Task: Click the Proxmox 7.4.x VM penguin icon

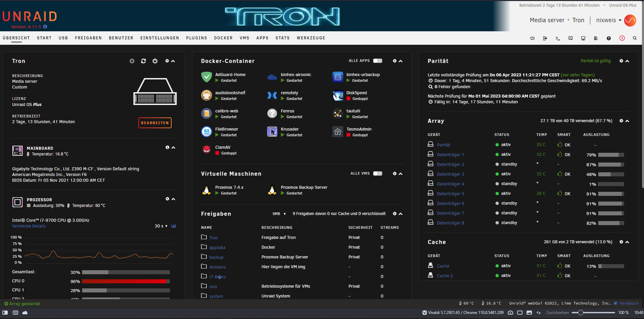Action: coord(206,190)
